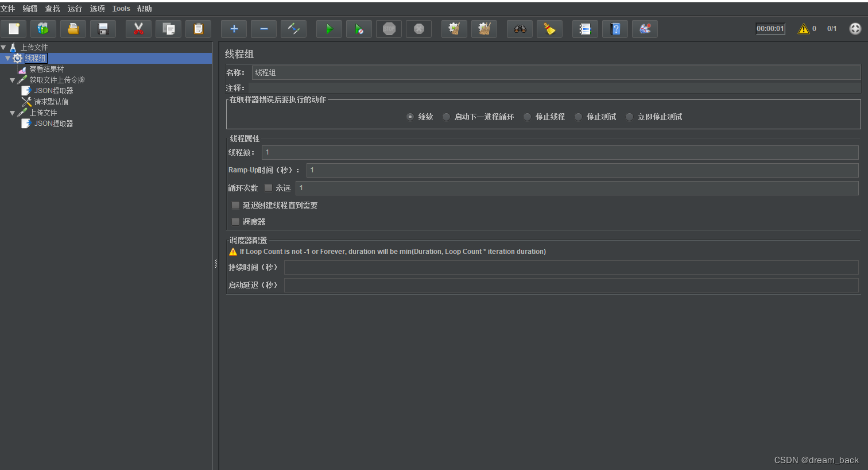Click the 线程数 input field

coord(560,152)
